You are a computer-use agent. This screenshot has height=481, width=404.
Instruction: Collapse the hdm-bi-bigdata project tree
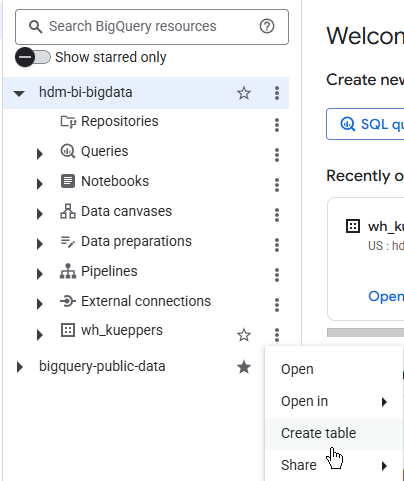tap(19, 93)
